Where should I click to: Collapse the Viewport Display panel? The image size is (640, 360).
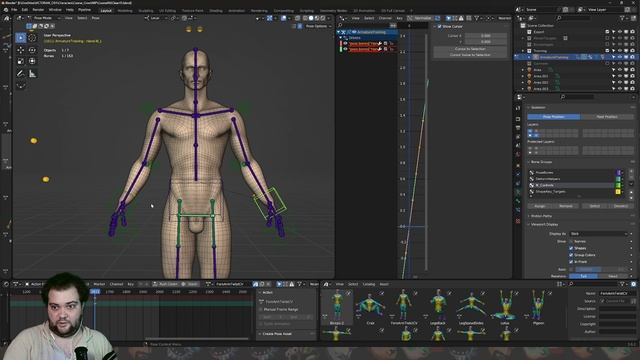coord(528,224)
